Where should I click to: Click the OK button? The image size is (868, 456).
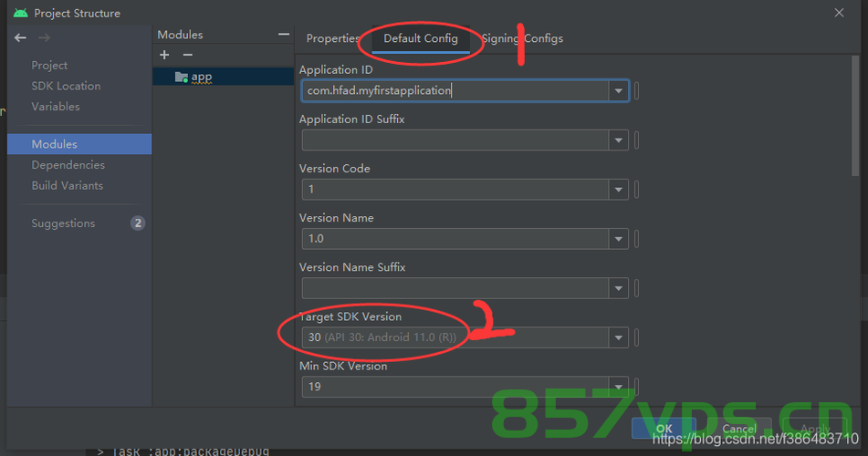tap(664, 429)
